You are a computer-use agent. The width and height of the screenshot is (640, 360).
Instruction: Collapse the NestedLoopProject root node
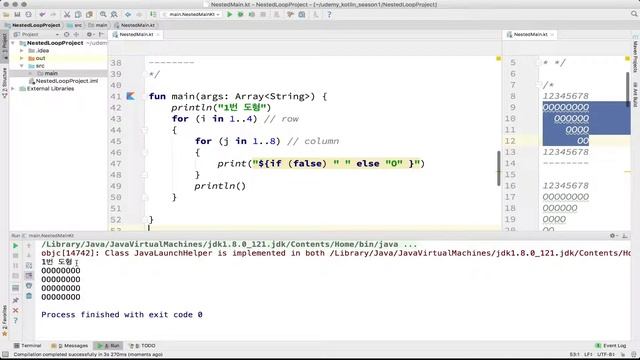[x=13, y=43]
